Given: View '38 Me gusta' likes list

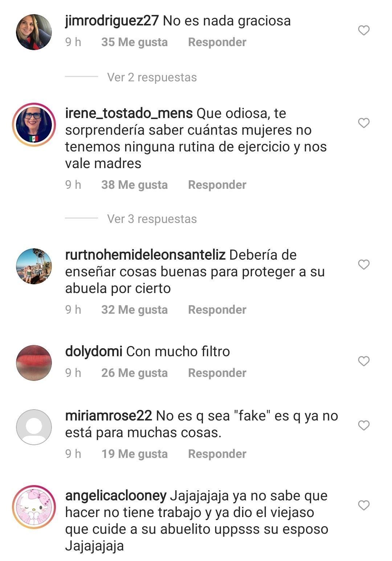Looking at the screenshot, I should pos(134,185).
